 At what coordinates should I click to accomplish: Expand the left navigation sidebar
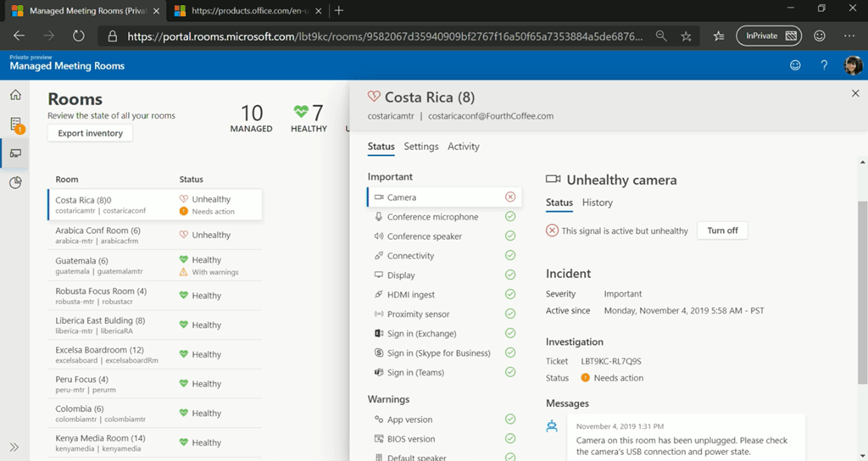[x=15, y=447]
